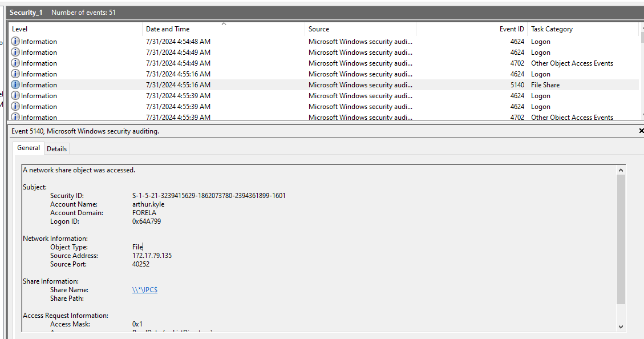
Task: Click the info icon on the 4:55:16 AM Logon row
Action: (15, 74)
